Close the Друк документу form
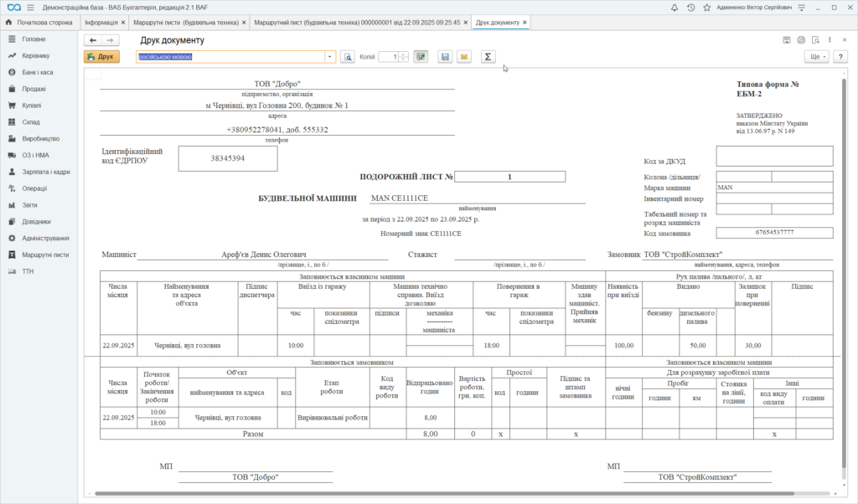Image resolution: width=858 pixels, height=504 pixels. [x=845, y=40]
